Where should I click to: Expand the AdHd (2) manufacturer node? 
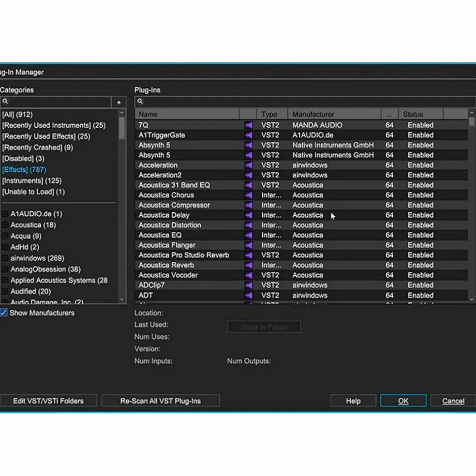pos(5,247)
